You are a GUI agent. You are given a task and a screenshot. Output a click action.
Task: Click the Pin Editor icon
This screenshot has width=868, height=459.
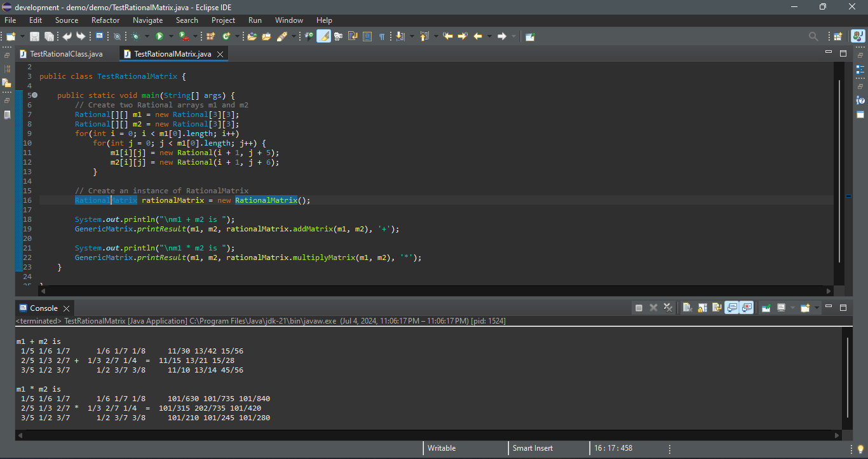pos(530,36)
